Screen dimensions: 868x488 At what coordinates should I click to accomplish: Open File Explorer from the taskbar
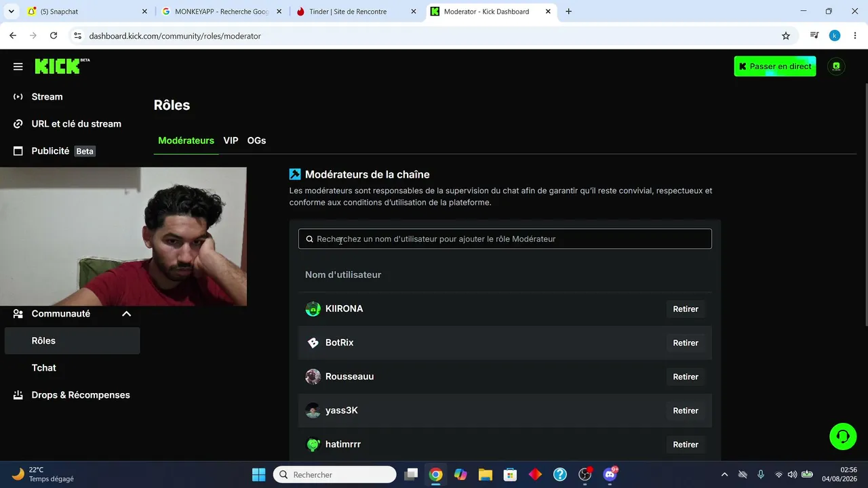485,474
